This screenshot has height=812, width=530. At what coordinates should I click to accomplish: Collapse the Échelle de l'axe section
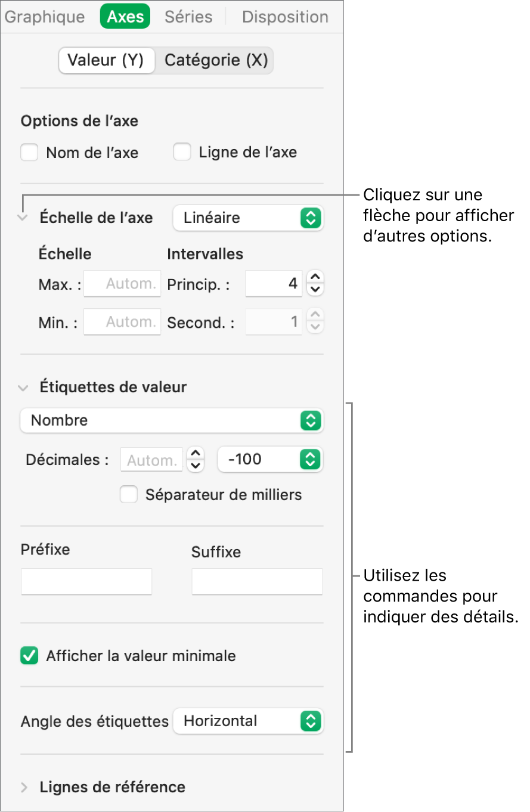23,218
